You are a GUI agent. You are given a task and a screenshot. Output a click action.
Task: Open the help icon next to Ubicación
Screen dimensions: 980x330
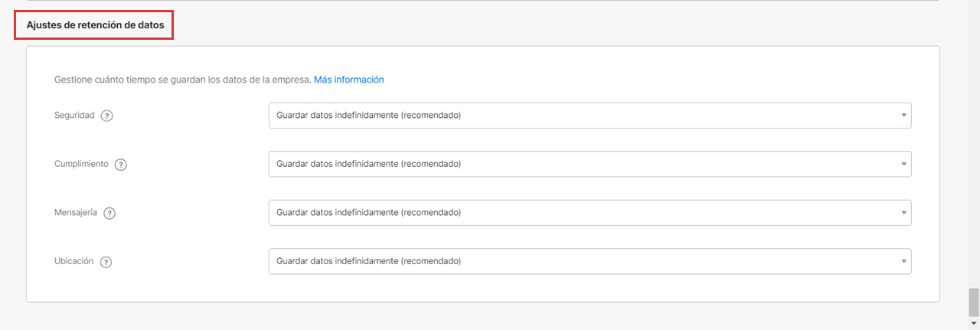[x=106, y=262]
